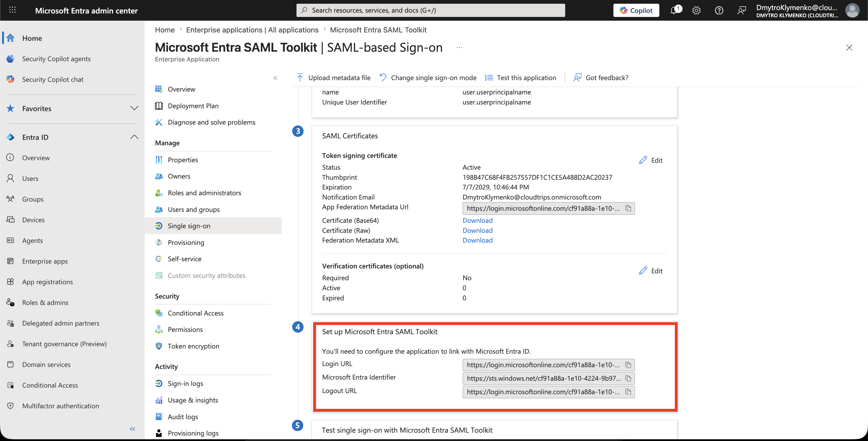868x441 pixels.
Task: Navigate to Home breadcrumb link
Action: coord(165,30)
